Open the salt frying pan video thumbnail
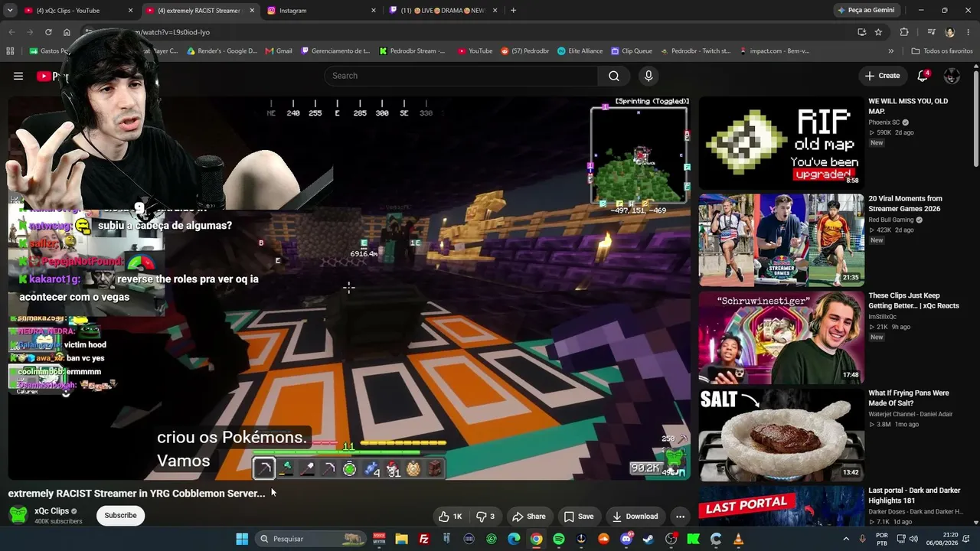 [781, 435]
